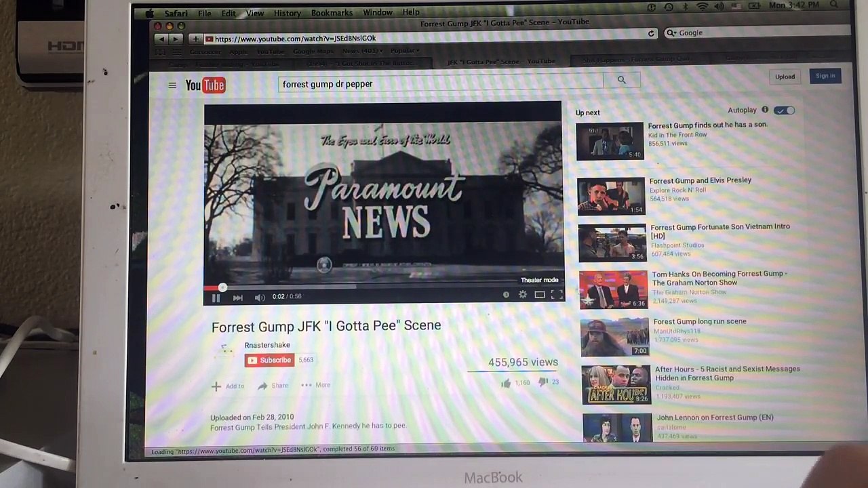Click Safari add bookmark plus button

(x=195, y=39)
